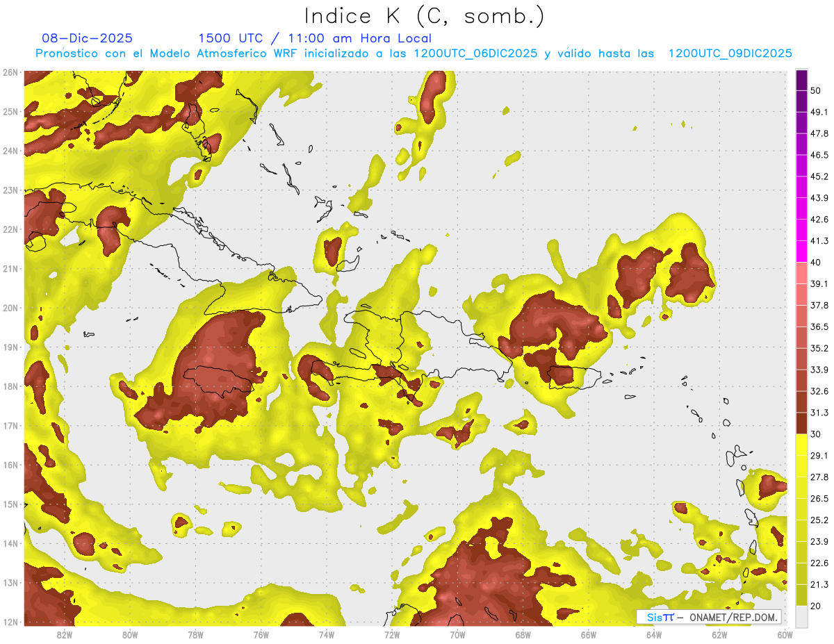The image size is (834, 644).
Task: Click the longitude axis label '74W'
Action: pyautogui.click(x=326, y=635)
